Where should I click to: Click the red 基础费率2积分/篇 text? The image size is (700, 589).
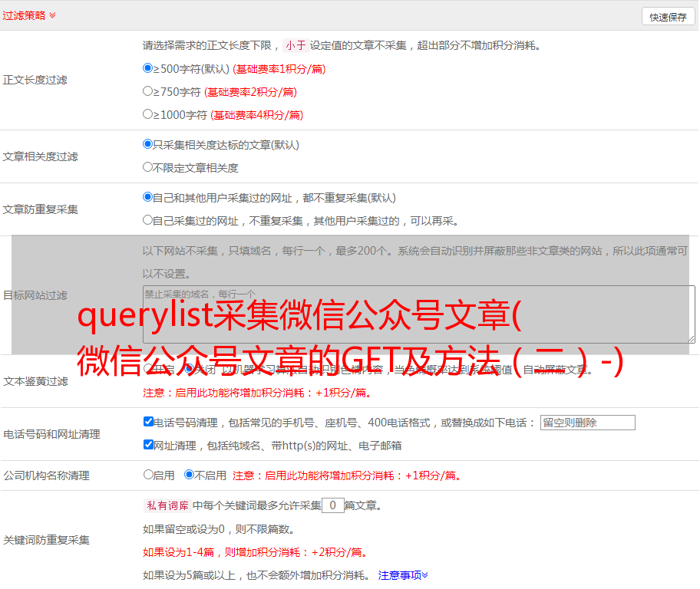pos(250,92)
